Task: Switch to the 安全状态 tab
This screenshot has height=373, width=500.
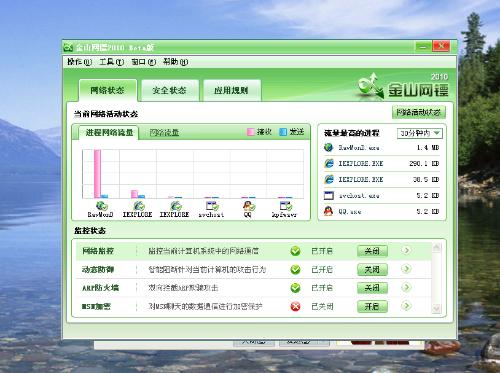Action: pos(170,90)
